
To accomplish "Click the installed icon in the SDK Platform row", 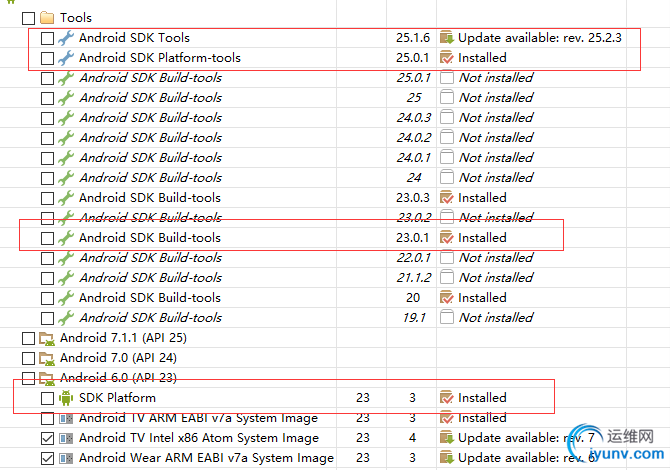I will 447,398.
